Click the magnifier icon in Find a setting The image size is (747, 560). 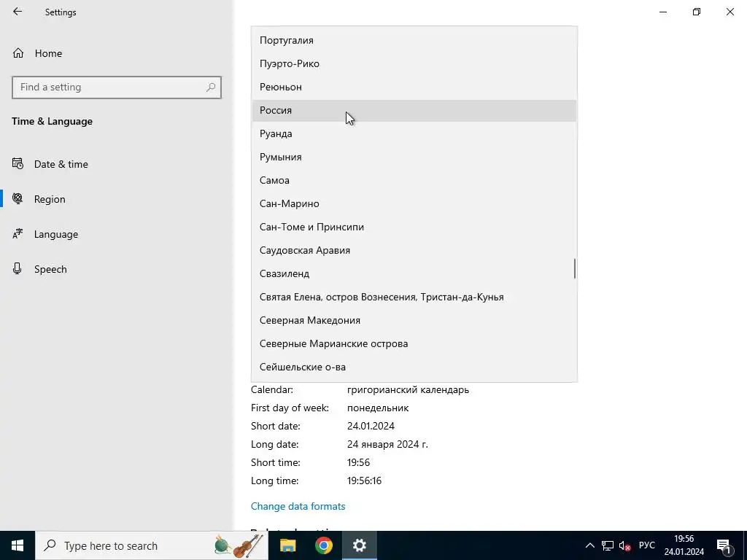click(x=211, y=87)
